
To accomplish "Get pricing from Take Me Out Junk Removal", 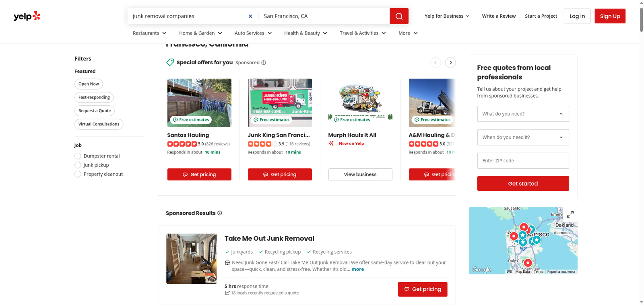I will (423, 289).
